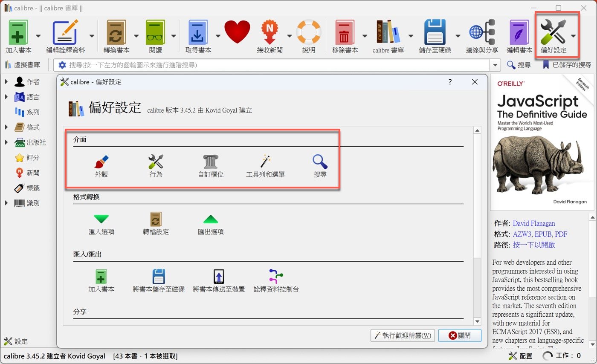This screenshot has height=364, width=597.
Task: Click the 轉換書本 toolbar icon
Action: click(116, 32)
